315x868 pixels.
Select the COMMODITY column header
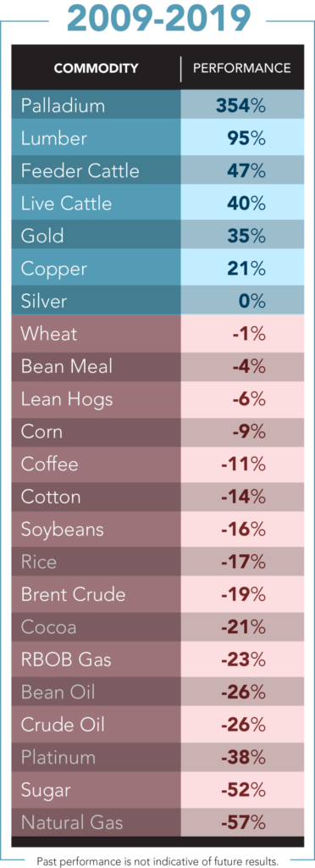(97, 69)
